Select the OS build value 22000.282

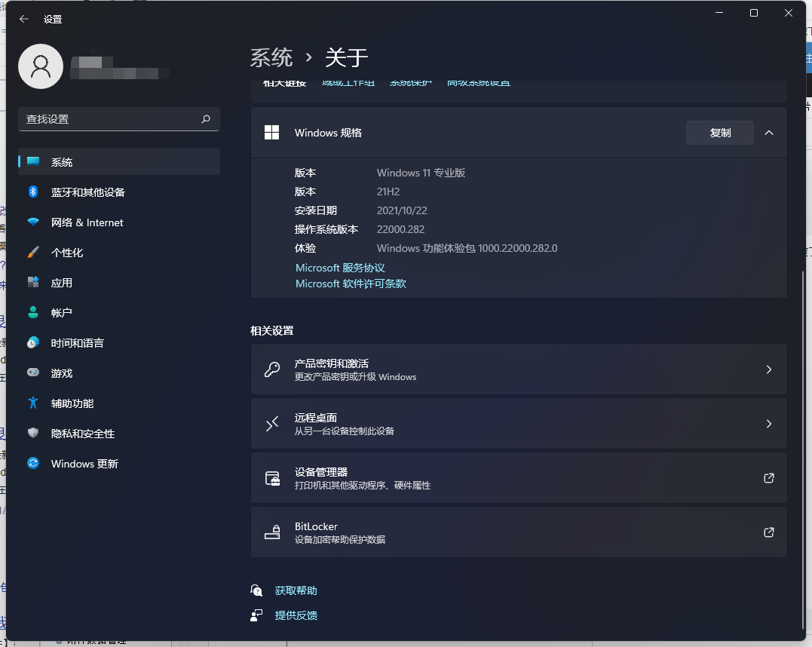[x=401, y=229]
